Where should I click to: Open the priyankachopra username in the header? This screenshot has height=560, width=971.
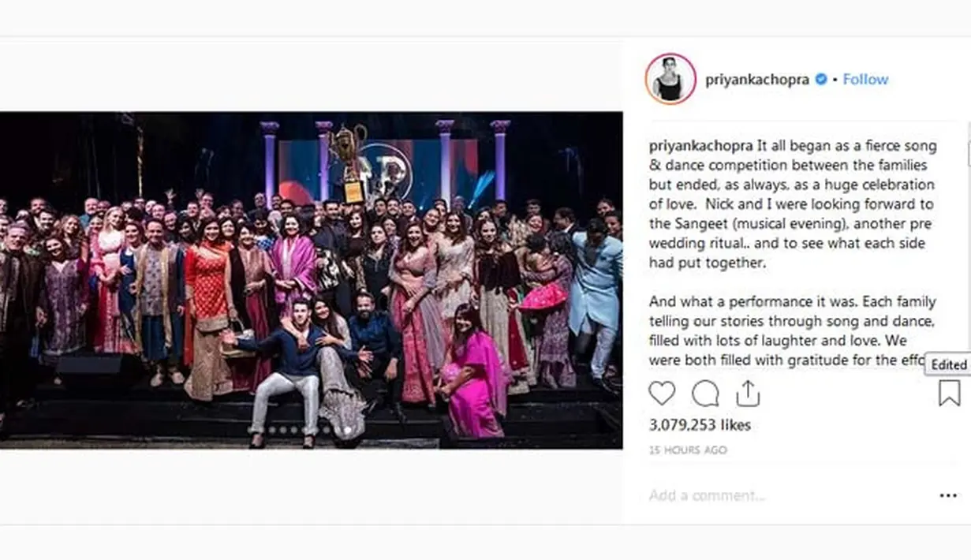[756, 80]
